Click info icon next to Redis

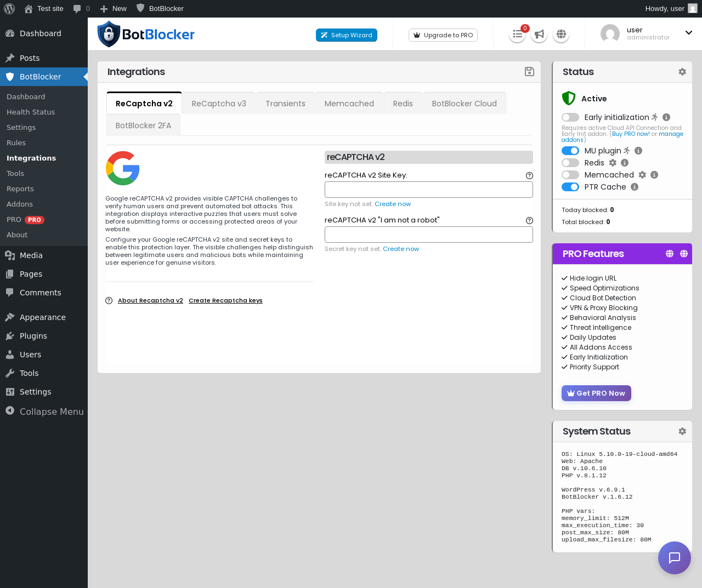625,163
